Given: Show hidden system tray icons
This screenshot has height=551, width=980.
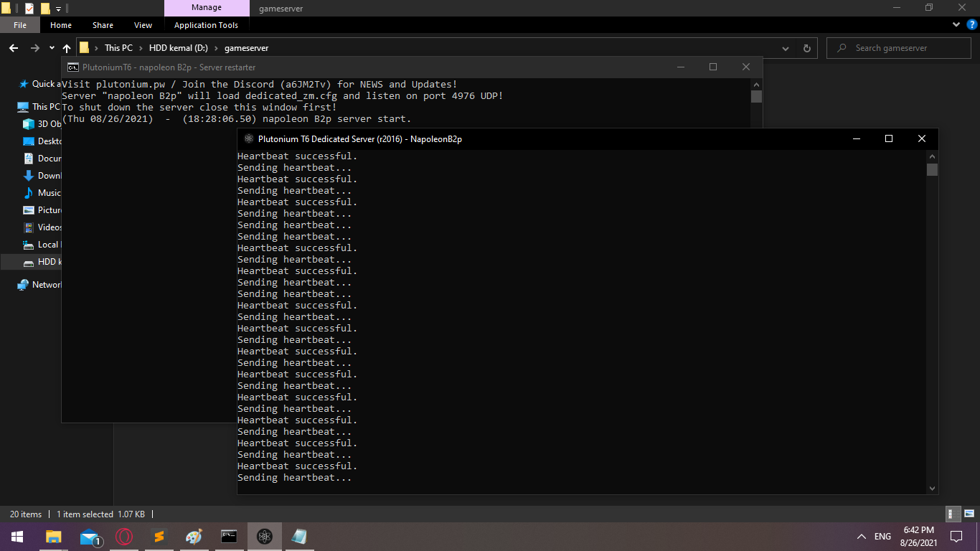Looking at the screenshot, I should coord(861,536).
